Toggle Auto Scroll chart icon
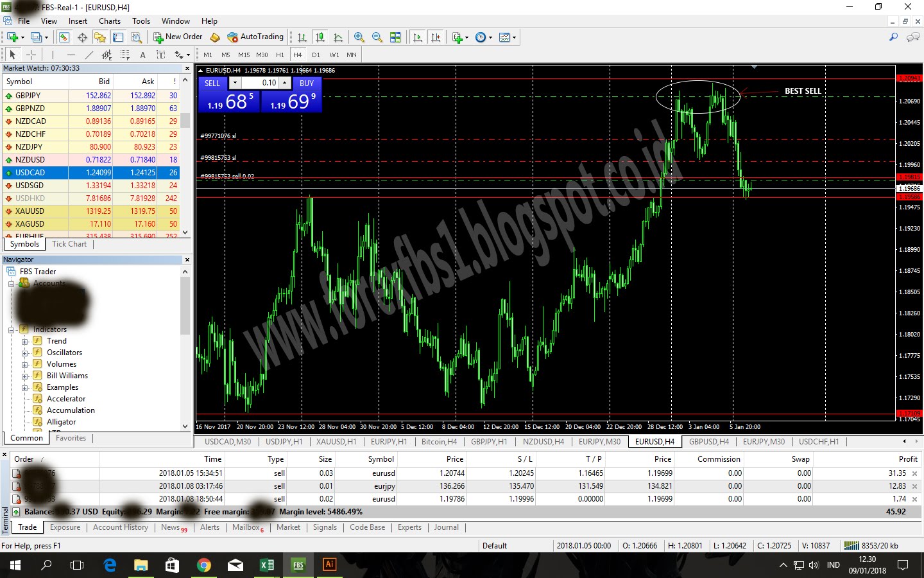The height and width of the screenshot is (578, 924). [418, 37]
